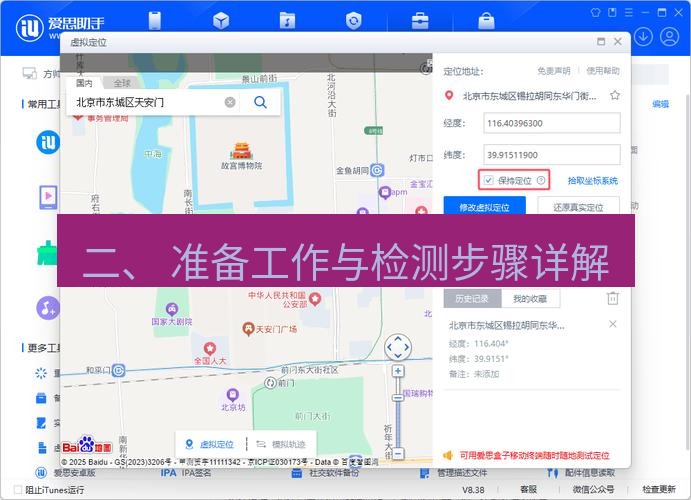This screenshot has width=691, height=500.
Task: Open the ringtones and wallpapers folder icon
Action: [x=287, y=21]
